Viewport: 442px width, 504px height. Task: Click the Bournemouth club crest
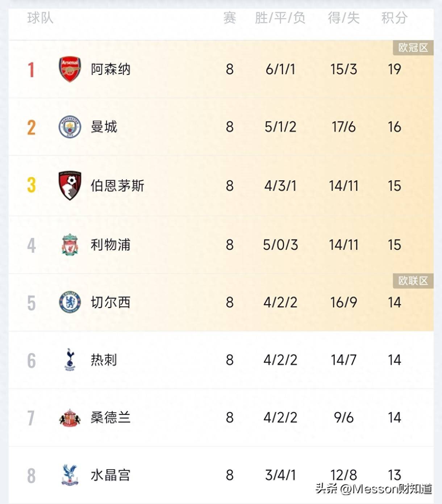coord(70,186)
